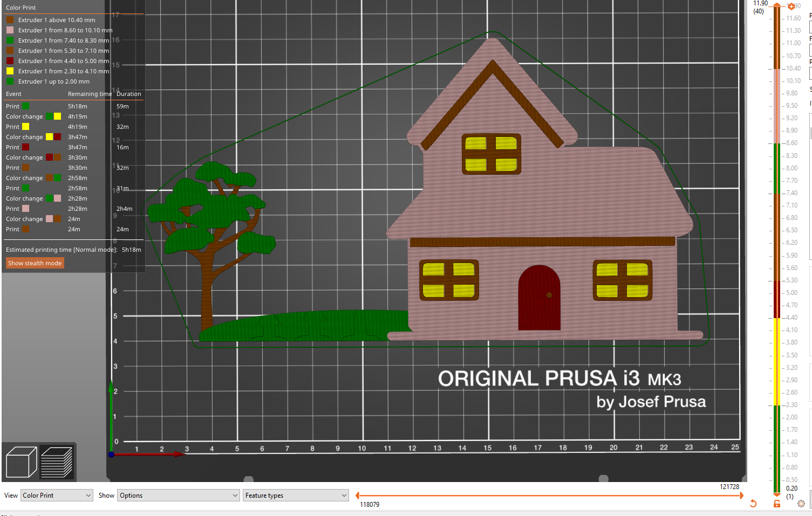Select 'Extruder 1 from 4.40 to 5.00 mm' text
This screenshot has width=812, height=516.
point(64,61)
